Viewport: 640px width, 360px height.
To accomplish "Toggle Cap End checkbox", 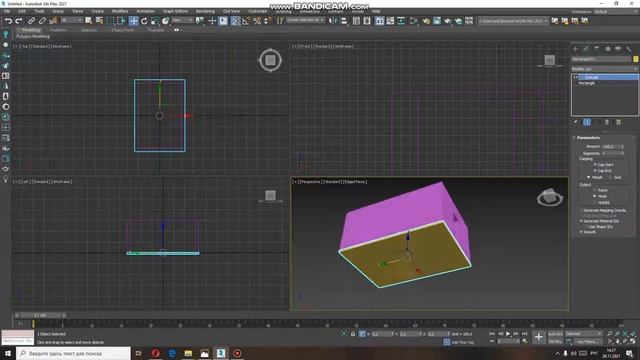I will (x=595, y=171).
